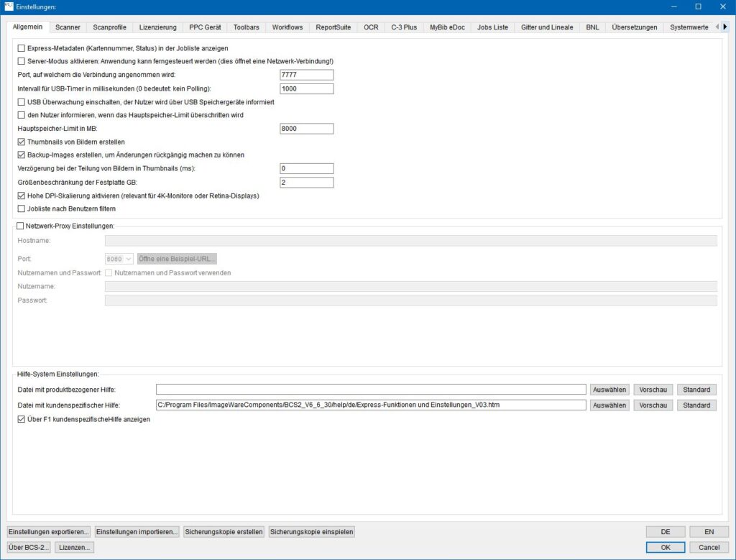
Task: Open the proxy Port 8080 dropdown
Action: pos(119,259)
